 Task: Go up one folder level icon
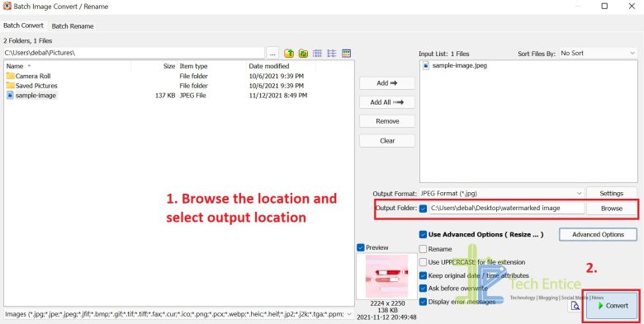[x=289, y=54]
